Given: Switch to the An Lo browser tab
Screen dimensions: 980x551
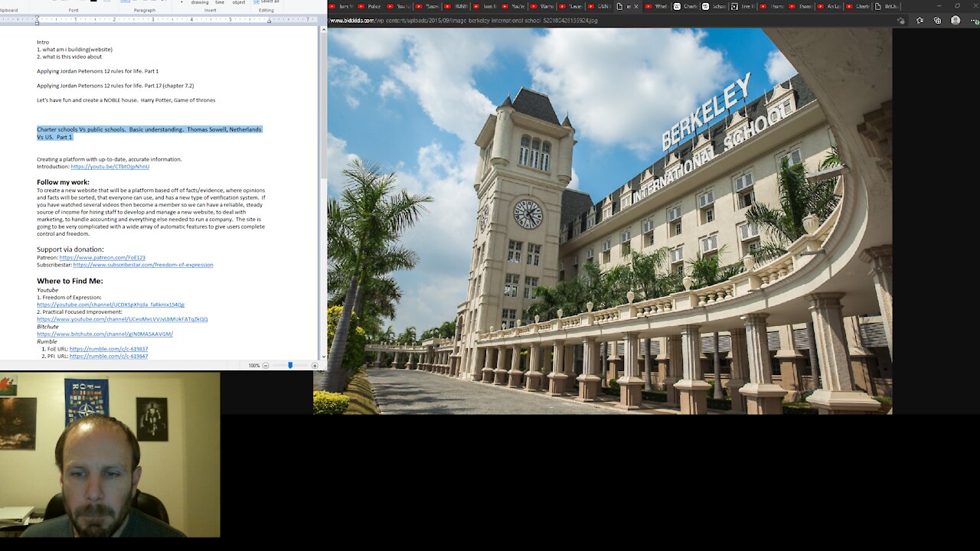Looking at the screenshot, I should point(828,6).
